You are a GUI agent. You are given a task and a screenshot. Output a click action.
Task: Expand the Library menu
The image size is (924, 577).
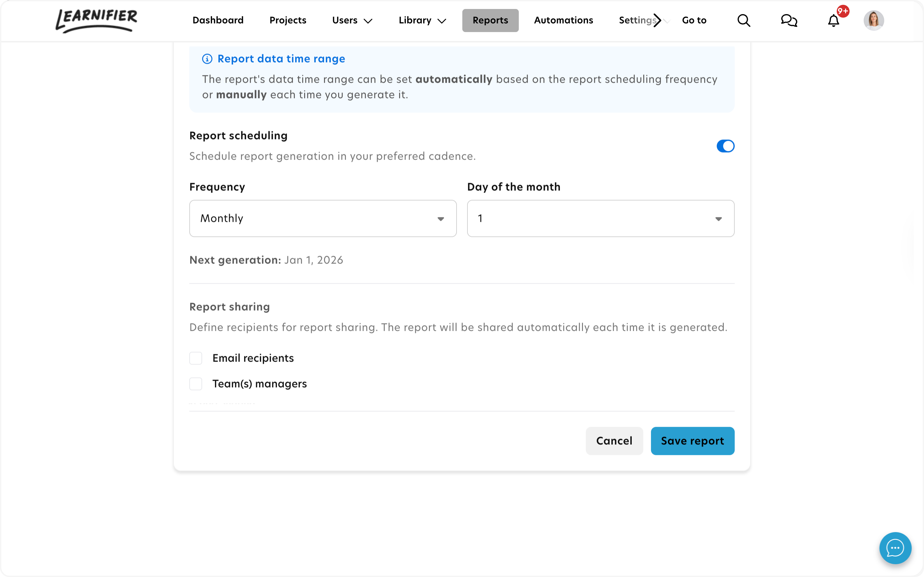pos(422,21)
